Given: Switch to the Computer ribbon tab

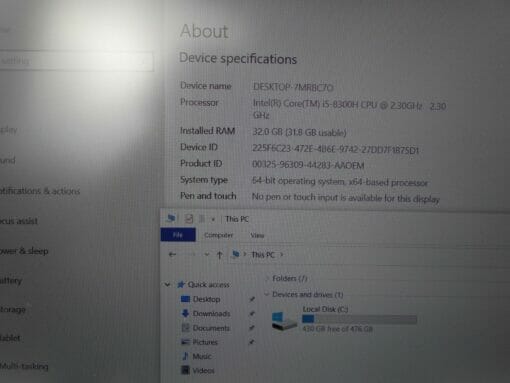Looking at the screenshot, I should click(x=218, y=235).
